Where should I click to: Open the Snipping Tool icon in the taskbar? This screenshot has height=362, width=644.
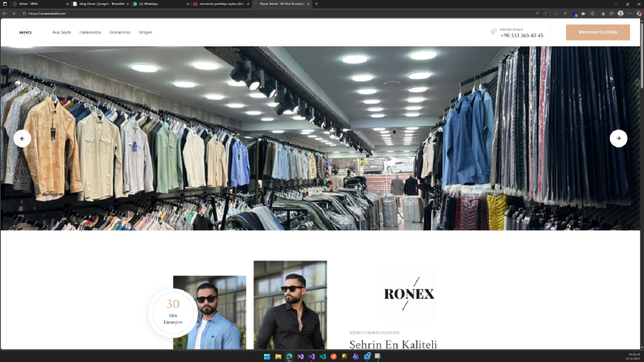378,356
